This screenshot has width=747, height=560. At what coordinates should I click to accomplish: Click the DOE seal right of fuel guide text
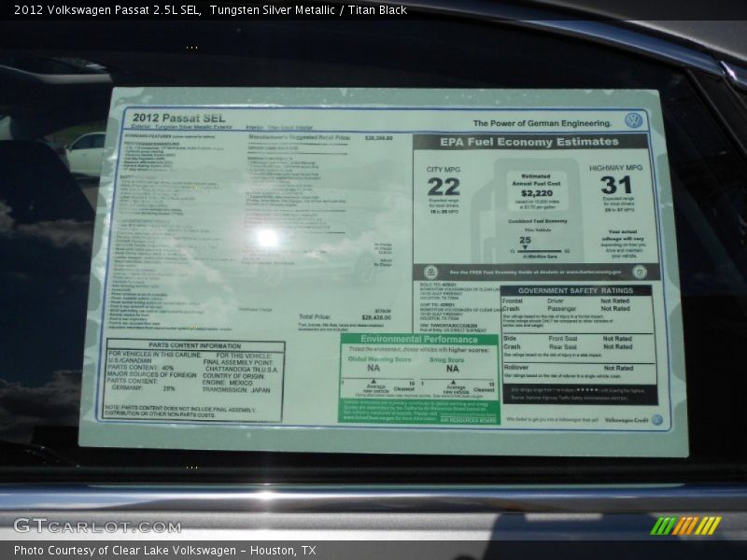639,272
